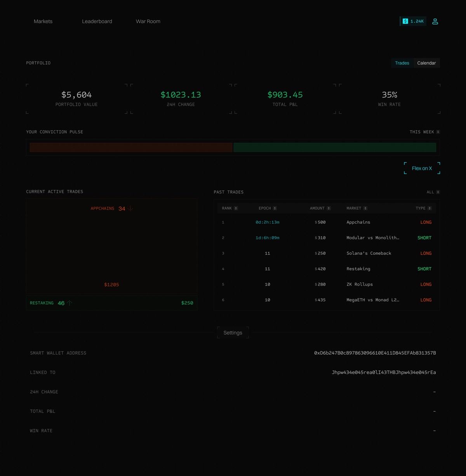
Task: Copy the smart wallet address 0xD6b2…
Action: (x=375, y=353)
